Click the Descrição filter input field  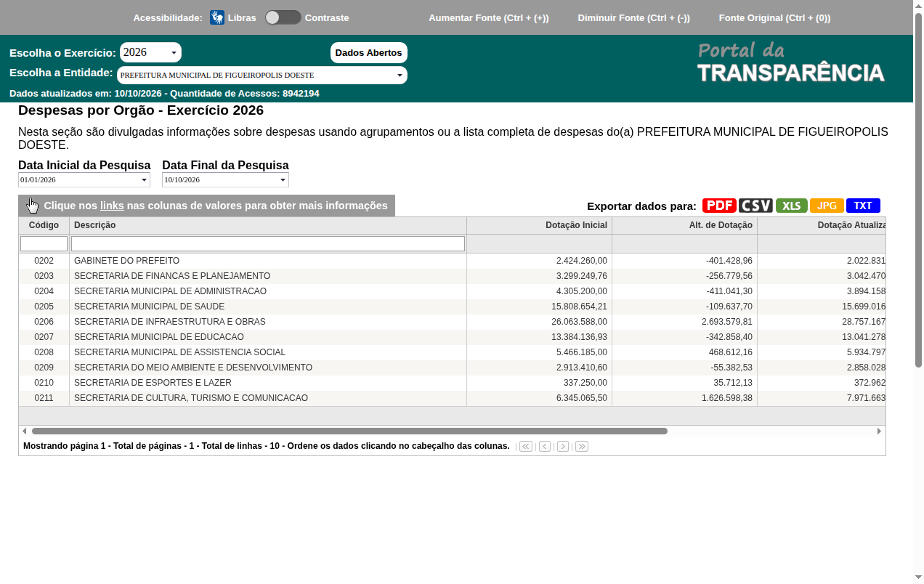coord(268,243)
